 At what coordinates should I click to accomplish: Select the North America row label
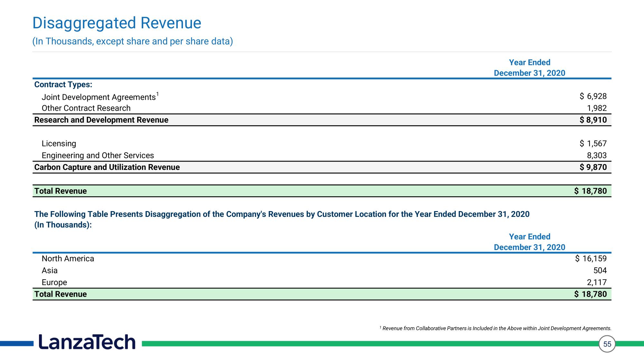coord(68,259)
